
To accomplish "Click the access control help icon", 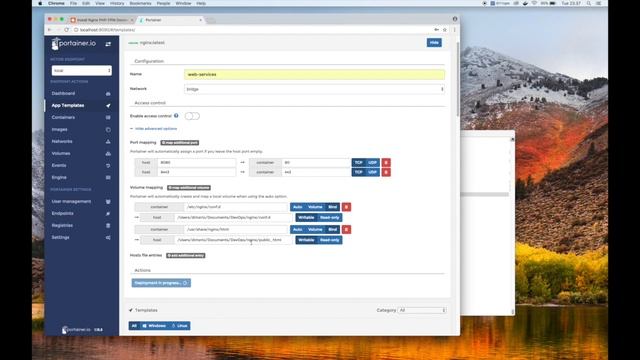I will coord(176,116).
